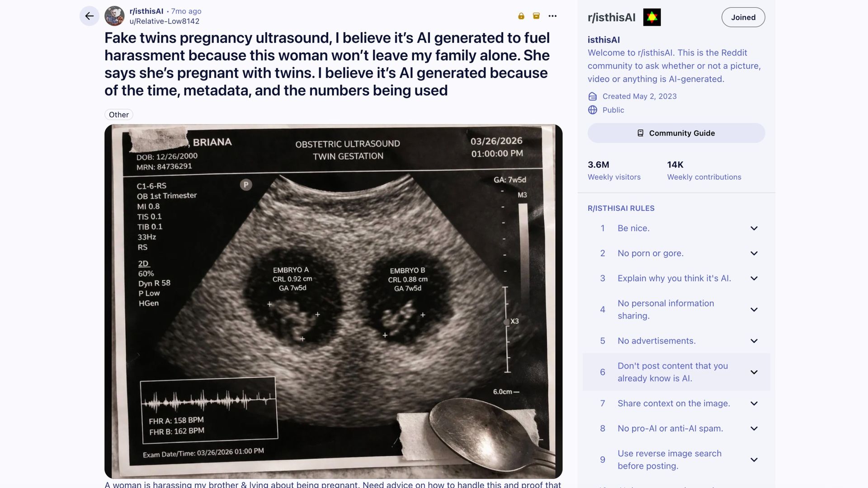This screenshot has width=868, height=488.
Task: Expand rule 7 Share context on the image
Action: tap(676, 404)
